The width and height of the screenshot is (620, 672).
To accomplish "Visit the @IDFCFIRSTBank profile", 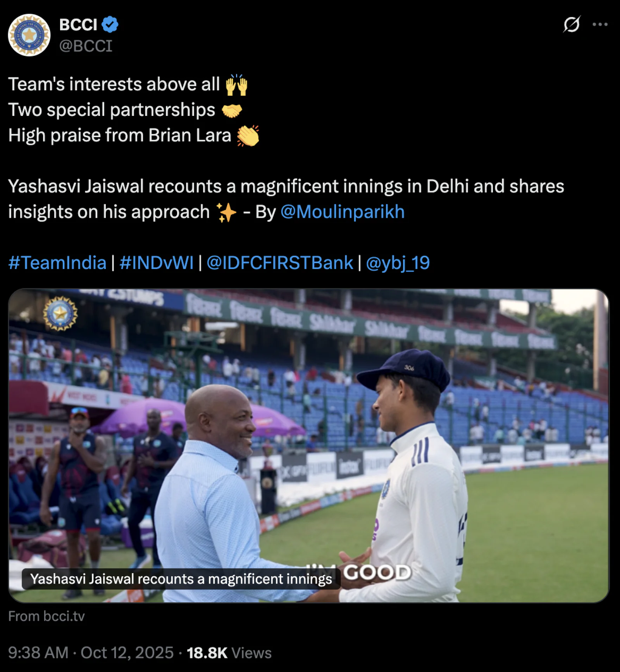I will pos(279,262).
